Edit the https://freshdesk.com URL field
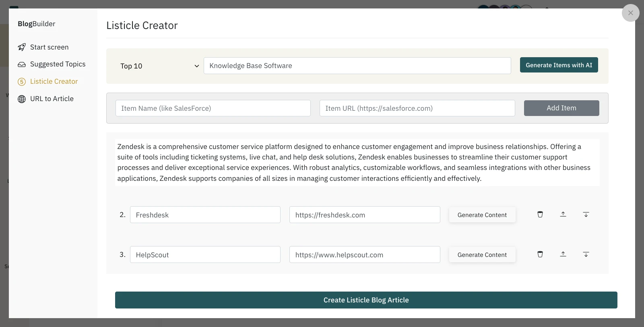Screen dimensions: 644x327 click(x=365, y=215)
